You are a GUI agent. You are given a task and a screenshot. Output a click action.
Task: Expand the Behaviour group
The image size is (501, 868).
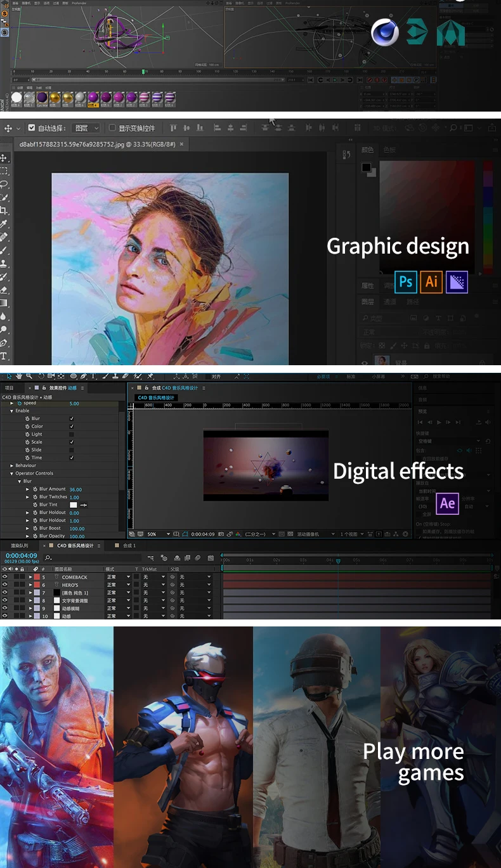11,465
